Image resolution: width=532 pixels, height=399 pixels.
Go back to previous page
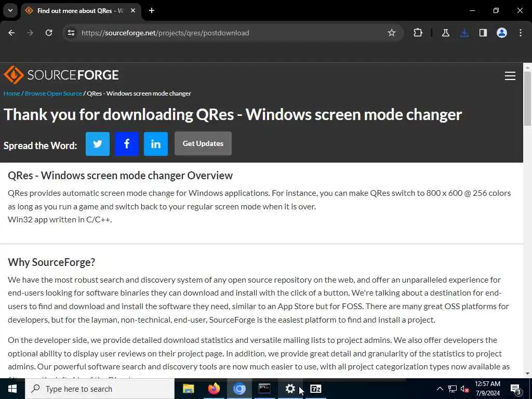point(11,33)
